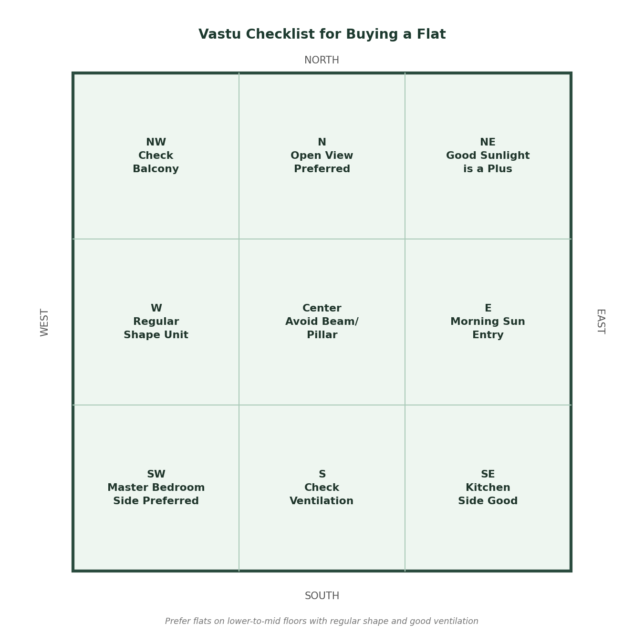Click the Center Avoid Beam/Pillar cell
The height and width of the screenshot is (644, 644).
322,322
